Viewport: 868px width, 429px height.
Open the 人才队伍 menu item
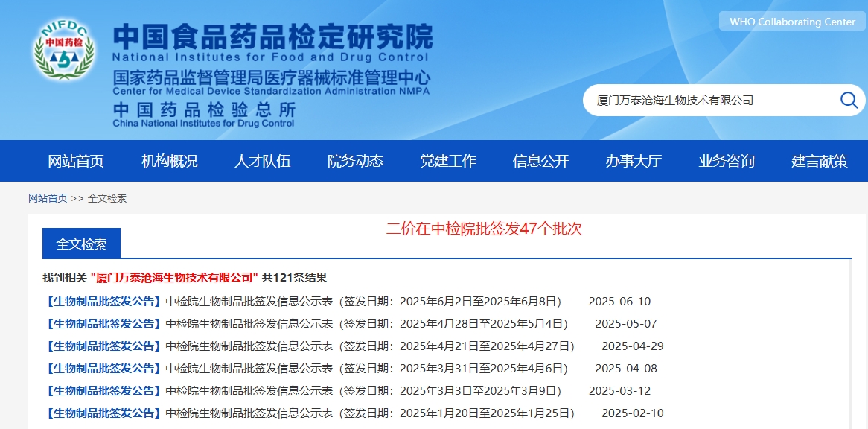[x=262, y=161]
